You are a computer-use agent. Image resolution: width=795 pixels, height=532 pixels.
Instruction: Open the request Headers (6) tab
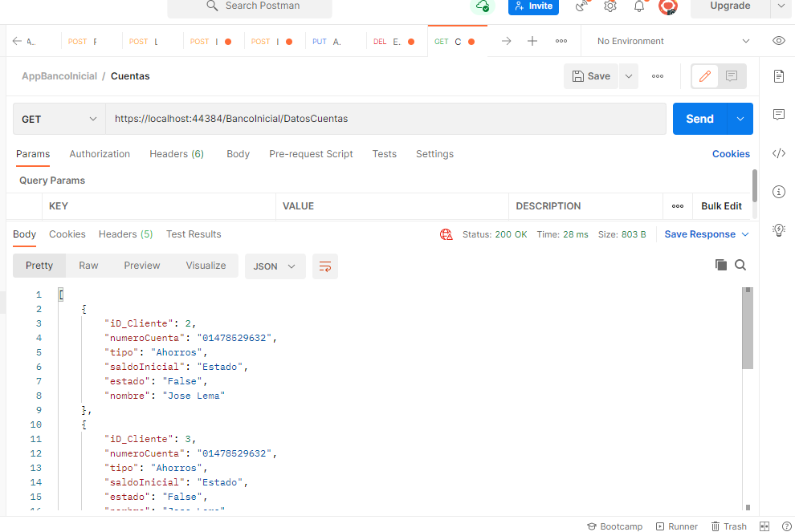[x=177, y=154]
